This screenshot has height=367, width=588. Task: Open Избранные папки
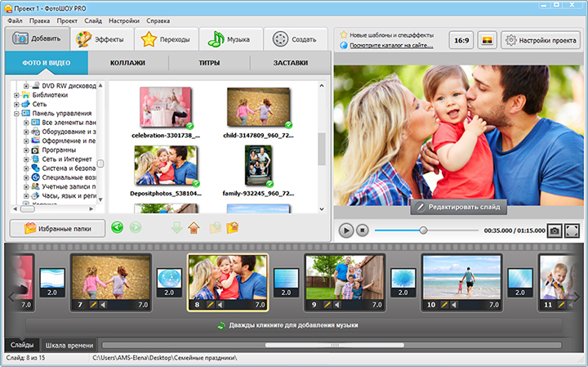[57, 229]
